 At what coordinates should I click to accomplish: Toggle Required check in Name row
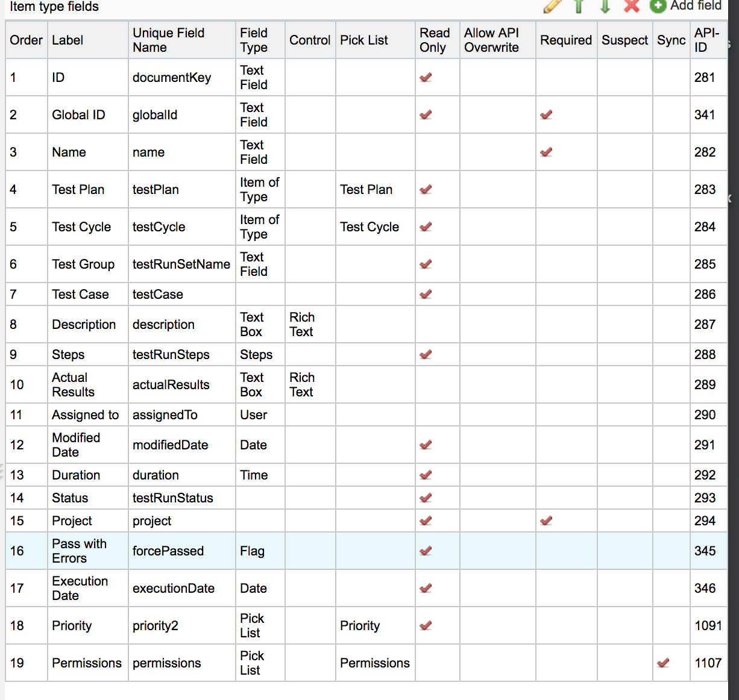point(546,152)
